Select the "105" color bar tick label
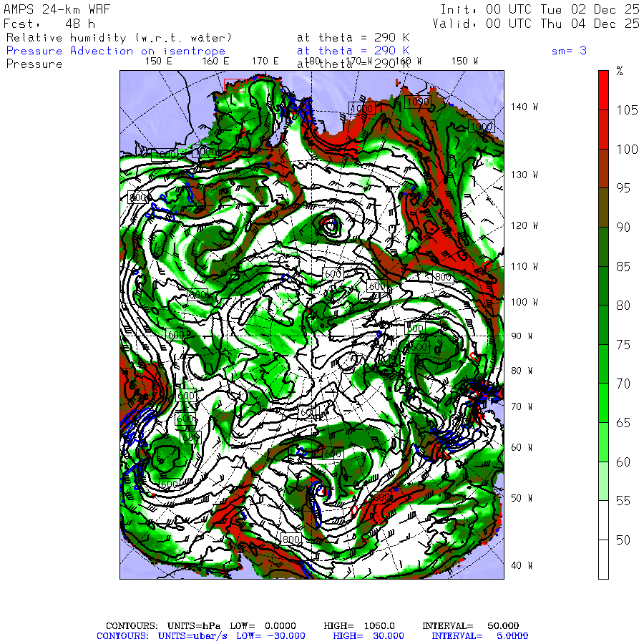This screenshot has height=644, width=644. (627, 109)
